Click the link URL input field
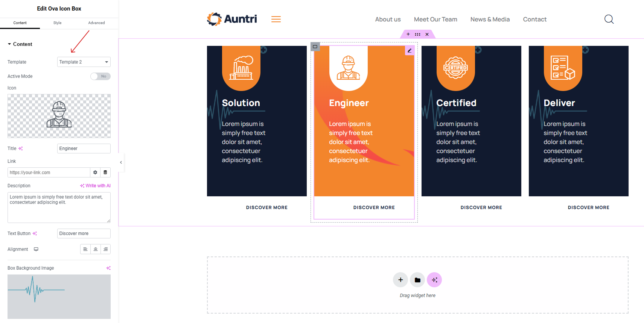The height and width of the screenshot is (323, 644). 49,173
